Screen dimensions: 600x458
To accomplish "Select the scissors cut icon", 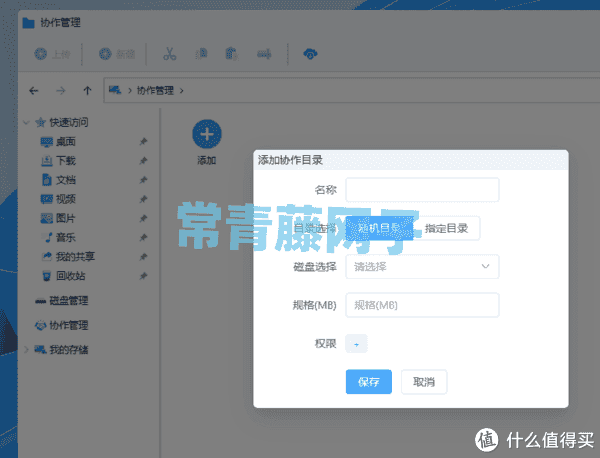I will (x=170, y=54).
